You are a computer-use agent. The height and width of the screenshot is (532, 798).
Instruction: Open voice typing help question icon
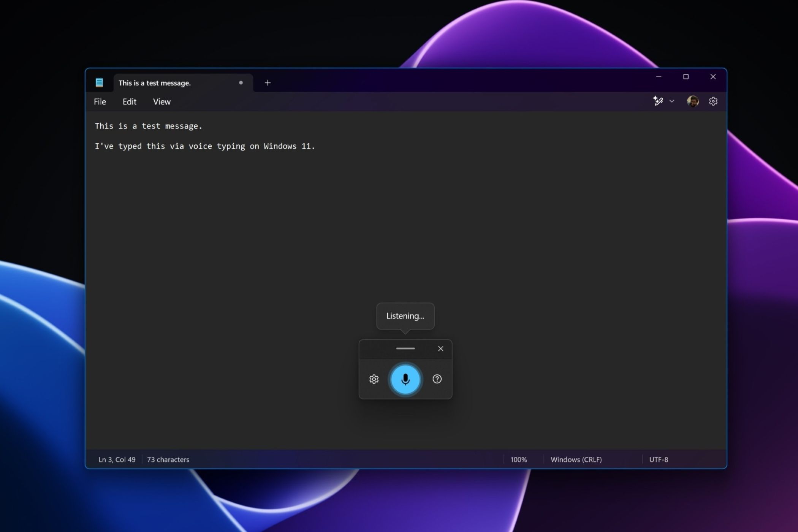pyautogui.click(x=437, y=379)
